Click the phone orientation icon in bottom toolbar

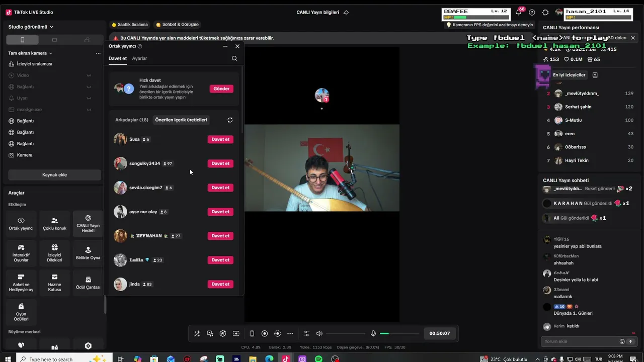[x=252, y=333]
